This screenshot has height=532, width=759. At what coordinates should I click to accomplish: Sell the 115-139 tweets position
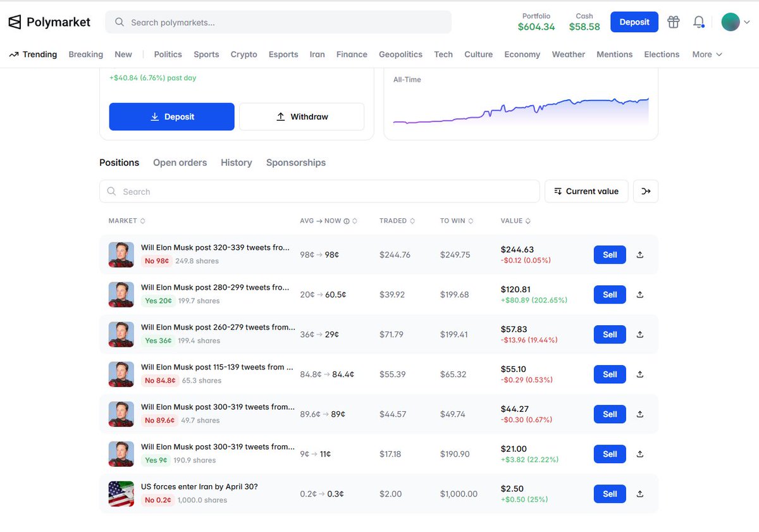coord(610,374)
